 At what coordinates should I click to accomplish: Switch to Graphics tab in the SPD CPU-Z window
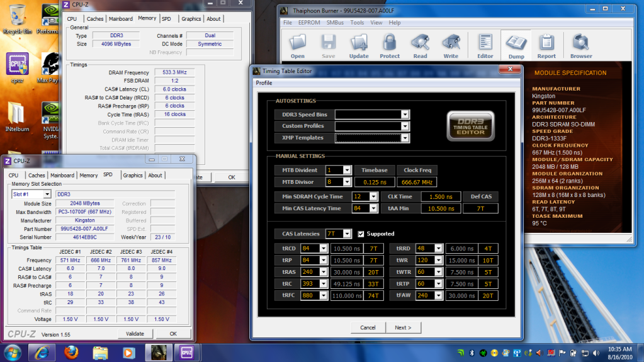pyautogui.click(x=133, y=176)
